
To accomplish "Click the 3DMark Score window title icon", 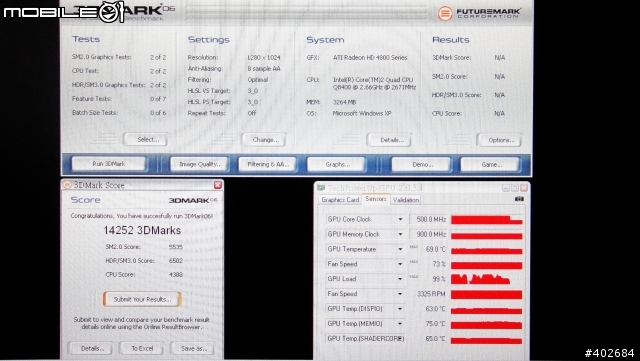I will [67, 185].
